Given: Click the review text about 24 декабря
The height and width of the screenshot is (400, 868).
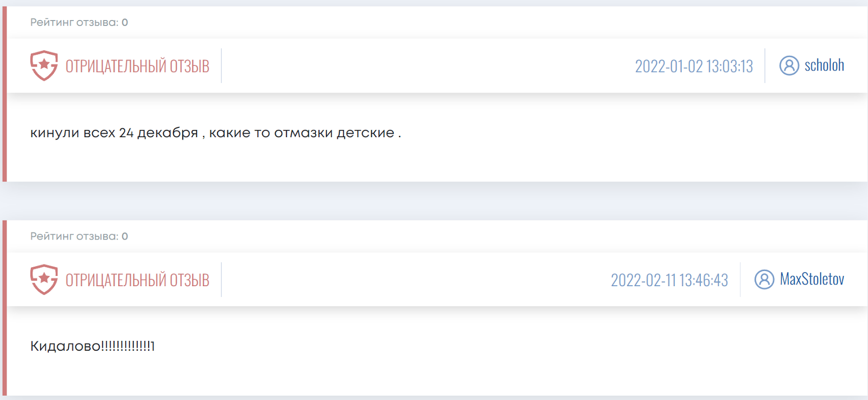Looking at the screenshot, I should click(x=215, y=133).
